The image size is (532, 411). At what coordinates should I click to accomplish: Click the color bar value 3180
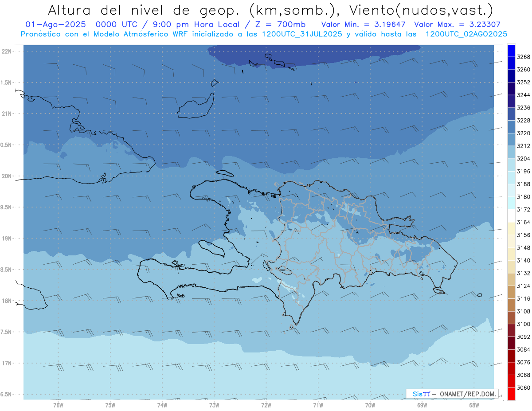coord(524,197)
